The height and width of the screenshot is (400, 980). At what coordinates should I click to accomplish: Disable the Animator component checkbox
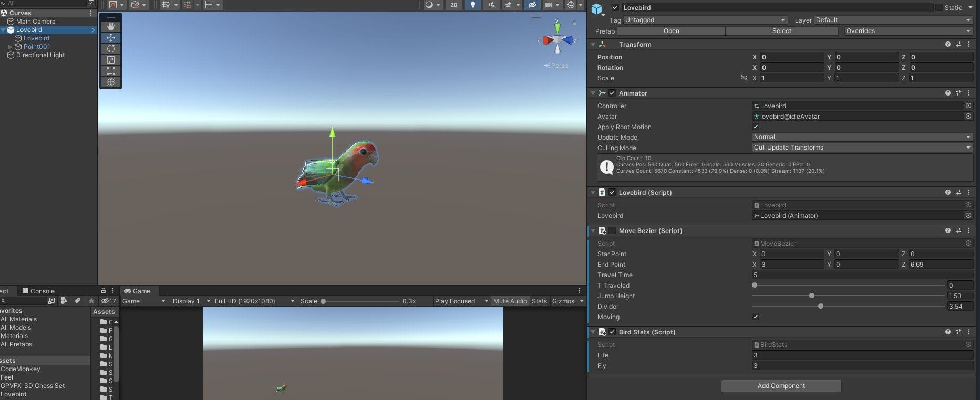pos(612,93)
